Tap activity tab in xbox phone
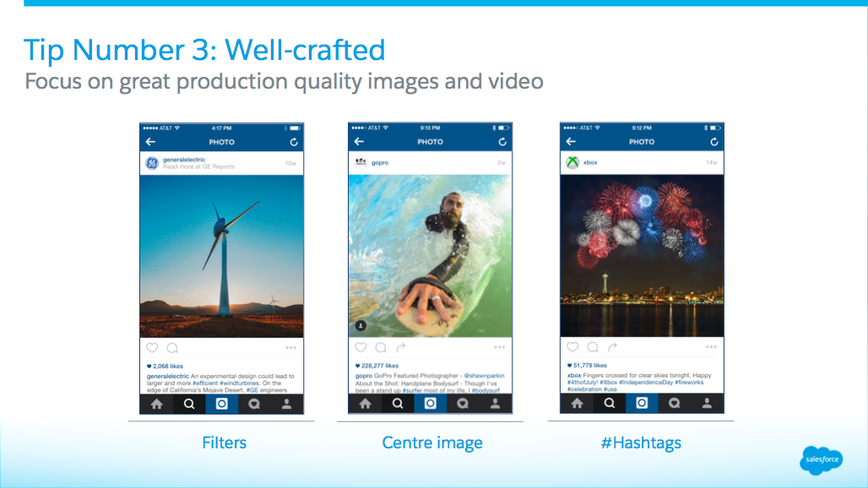This screenshot has width=868, height=488. tap(675, 403)
